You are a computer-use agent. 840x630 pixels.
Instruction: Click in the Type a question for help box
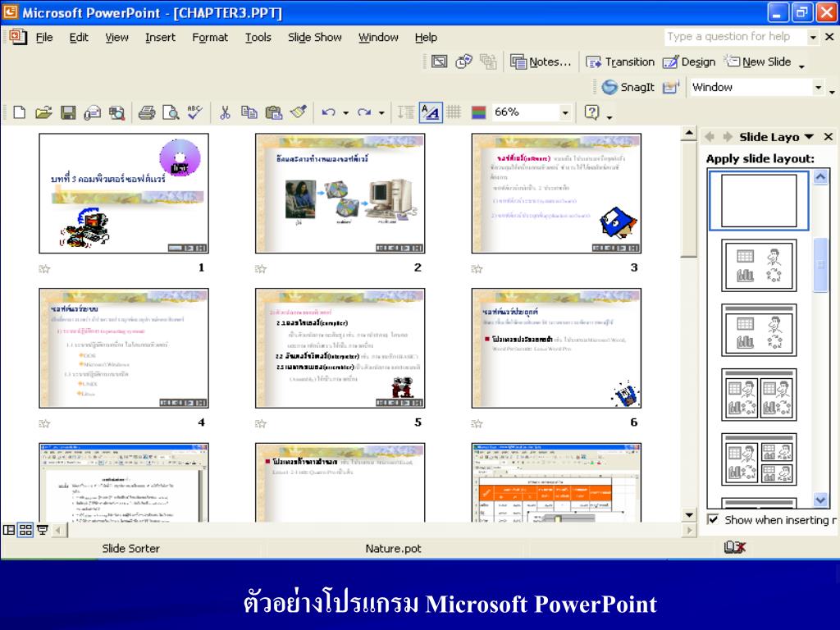734,36
